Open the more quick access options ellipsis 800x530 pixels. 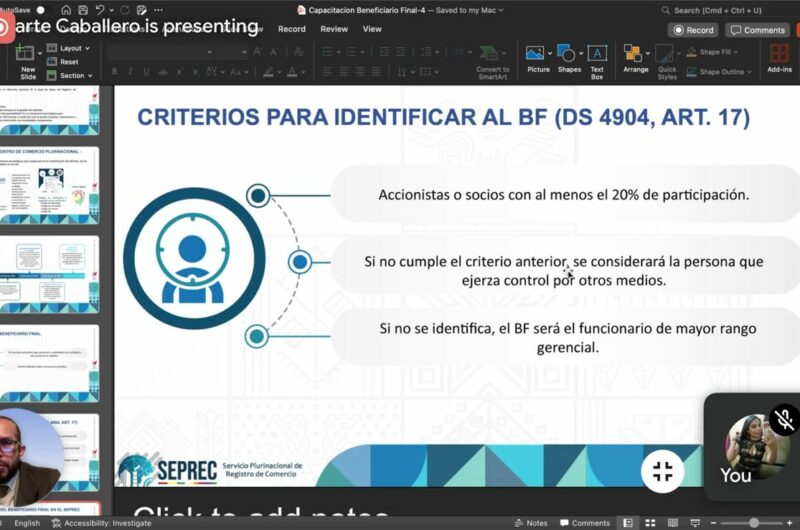(159, 10)
